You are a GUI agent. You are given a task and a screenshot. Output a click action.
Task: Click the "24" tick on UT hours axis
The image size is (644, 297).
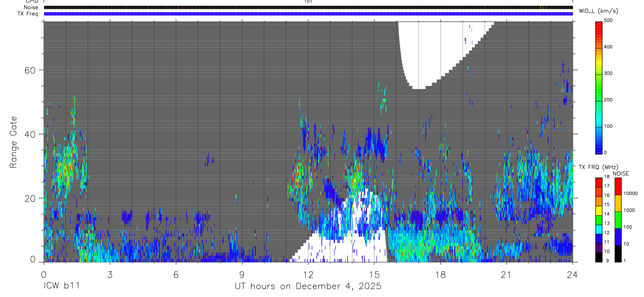pyautogui.click(x=572, y=274)
